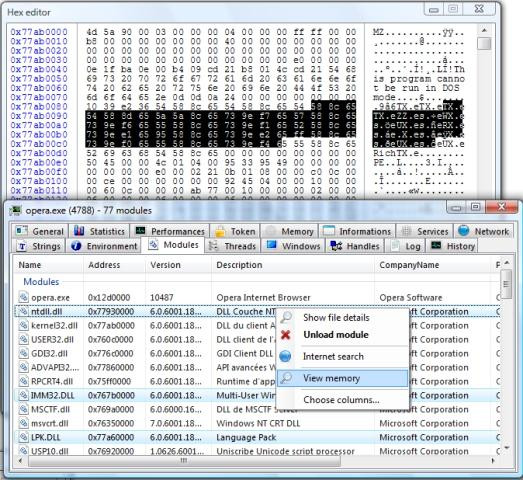This screenshot has height=480, width=523.
Task: Click the opera.exe module file icon
Action: click(23, 297)
